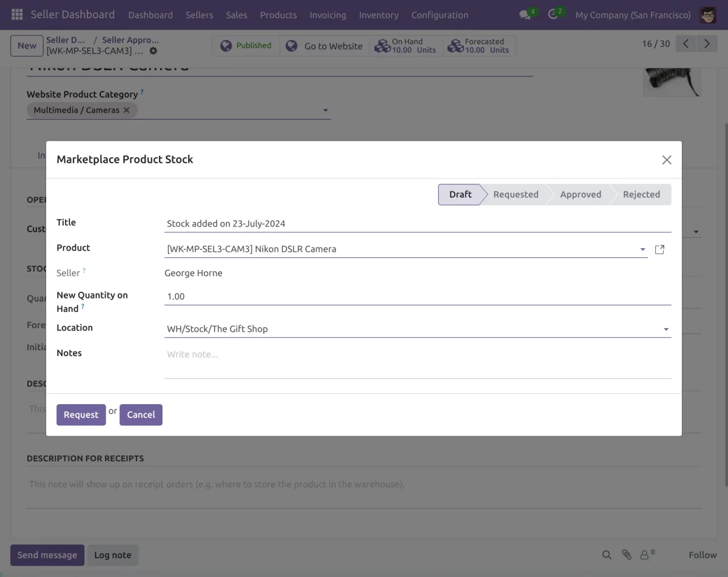728x577 pixels.
Task: Click the user avatar in top bar
Action: (x=708, y=15)
